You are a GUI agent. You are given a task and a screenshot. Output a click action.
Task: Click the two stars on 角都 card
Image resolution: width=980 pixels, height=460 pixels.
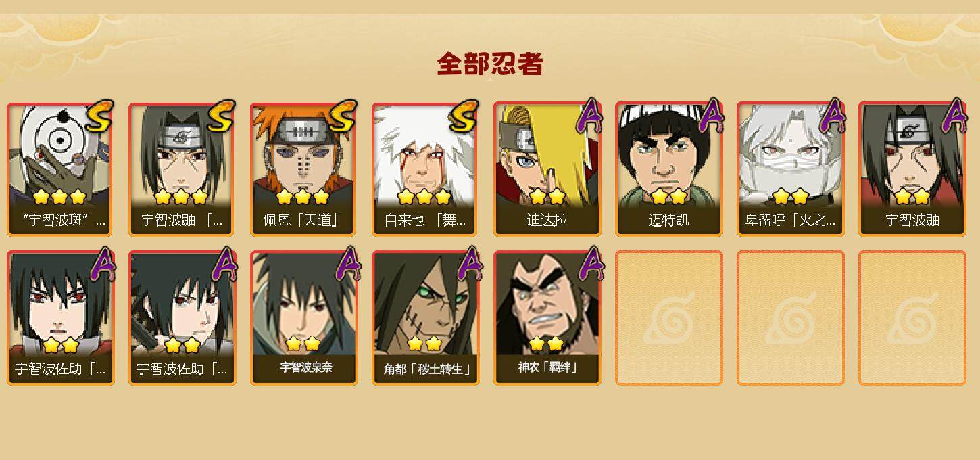click(x=424, y=344)
